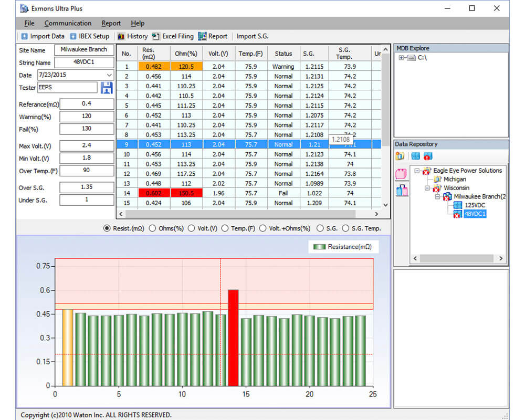Click the Status column header
The width and height of the screenshot is (525, 420).
pos(283,53)
